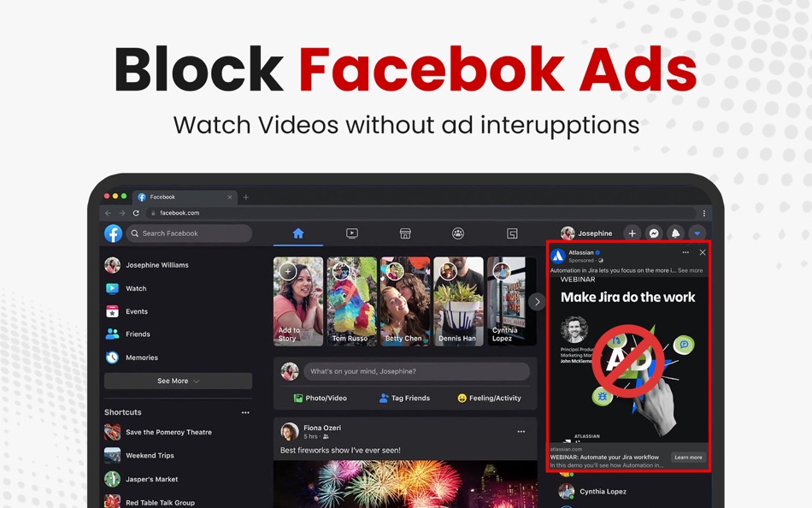The width and height of the screenshot is (812, 508).
Task: Reload the facebook.com page
Action: 136,213
